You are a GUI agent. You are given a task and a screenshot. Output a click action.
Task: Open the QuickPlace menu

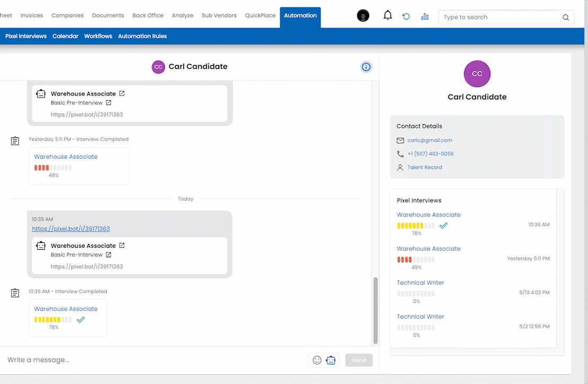[x=260, y=15]
